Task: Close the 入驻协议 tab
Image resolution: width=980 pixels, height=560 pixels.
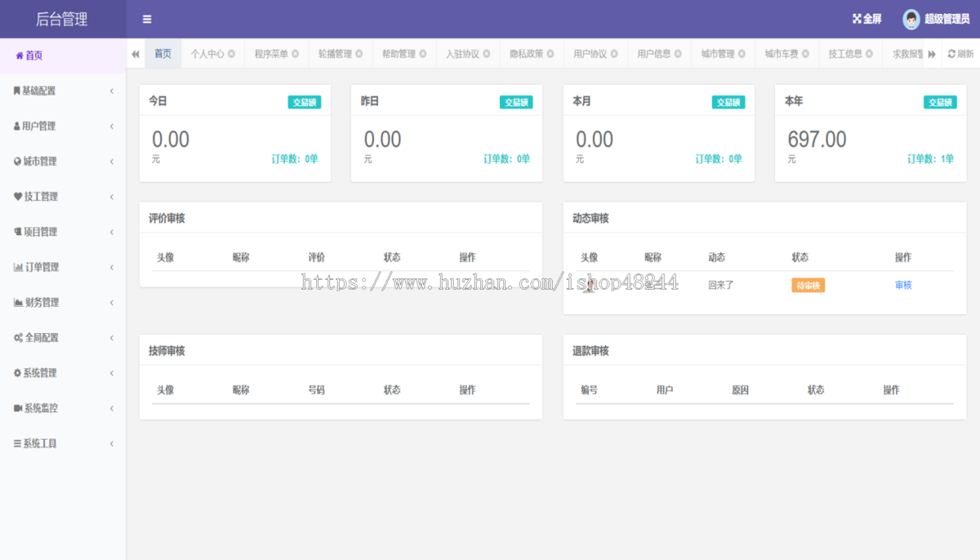Action: coord(486,54)
